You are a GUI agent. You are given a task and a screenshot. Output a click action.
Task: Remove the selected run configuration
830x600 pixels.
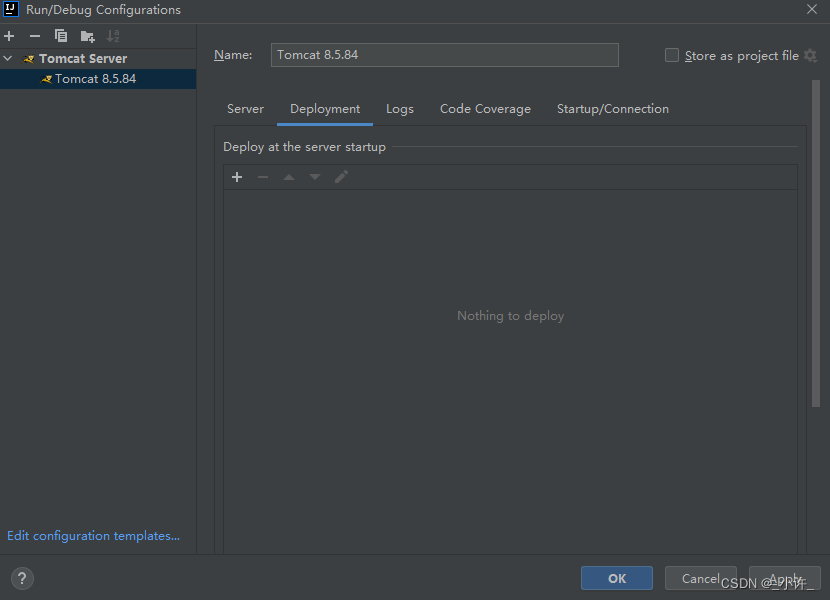[35, 36]
